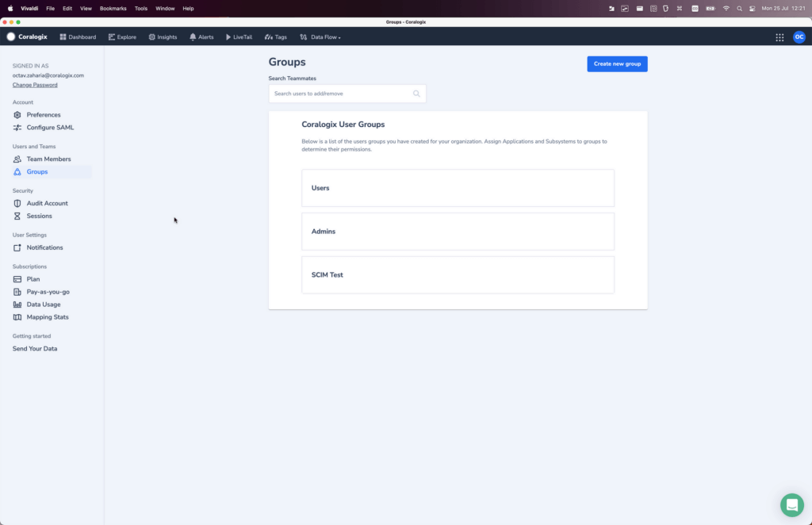Open the Vivaldi application menu
The height and width of the screenshot is (525, 812).
point(29,8)
